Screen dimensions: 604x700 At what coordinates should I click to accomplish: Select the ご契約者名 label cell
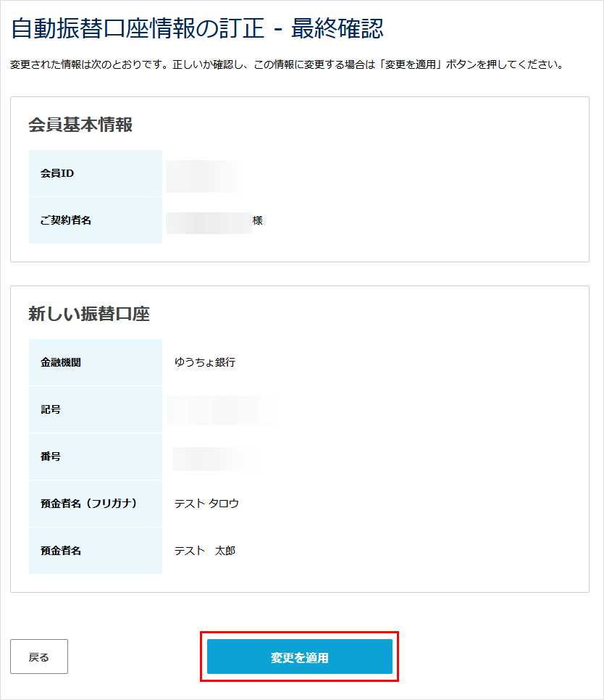pos(95,220)
